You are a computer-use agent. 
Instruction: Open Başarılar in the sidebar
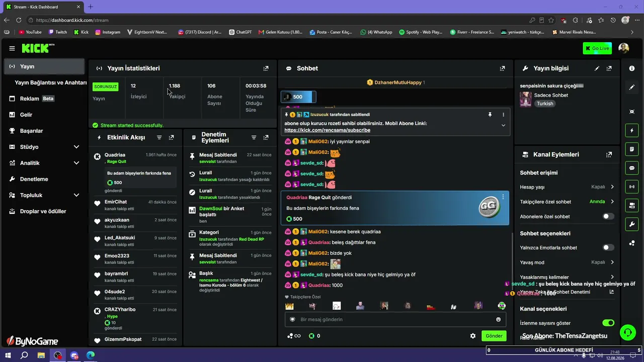coord(44,131)
